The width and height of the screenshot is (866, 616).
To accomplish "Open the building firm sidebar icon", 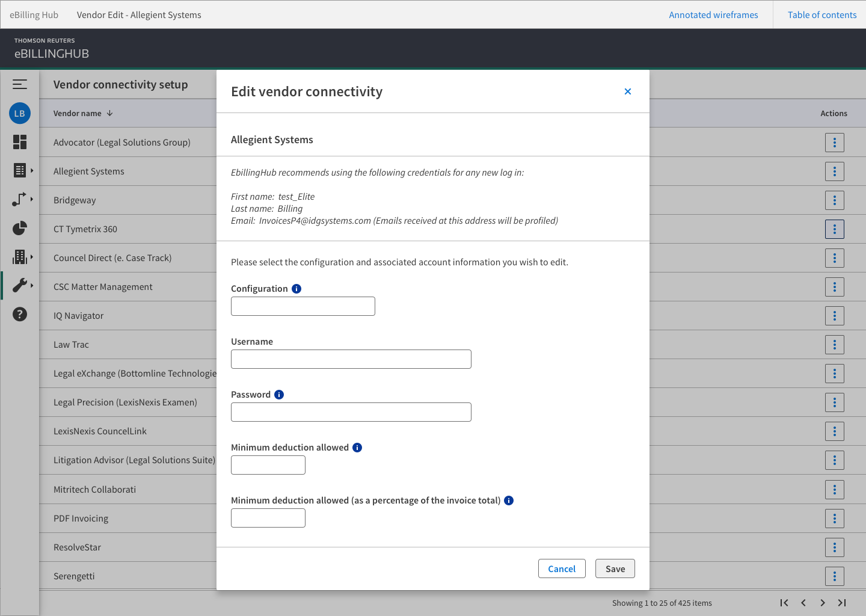I will 20,257.
